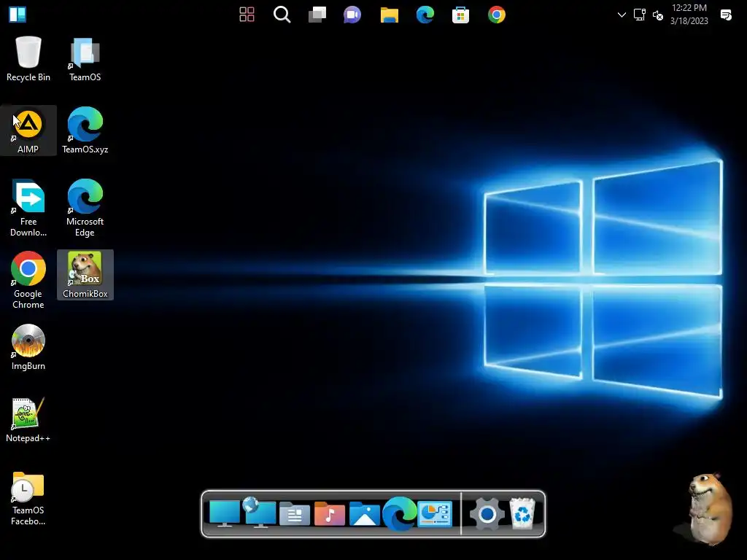Viewport: 747px width, 560px height.
Task: Open Music folder in dock
Action: tap(329, 513)
